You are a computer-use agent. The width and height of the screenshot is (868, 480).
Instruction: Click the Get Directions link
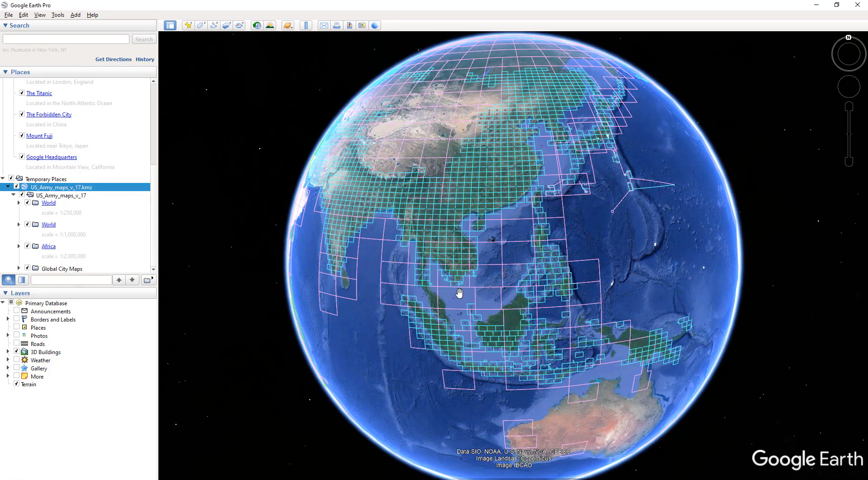coord(113,59)
